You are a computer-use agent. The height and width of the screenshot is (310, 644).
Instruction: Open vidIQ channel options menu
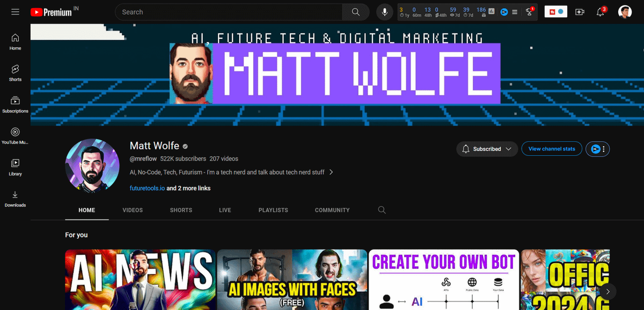click(598, 149)
